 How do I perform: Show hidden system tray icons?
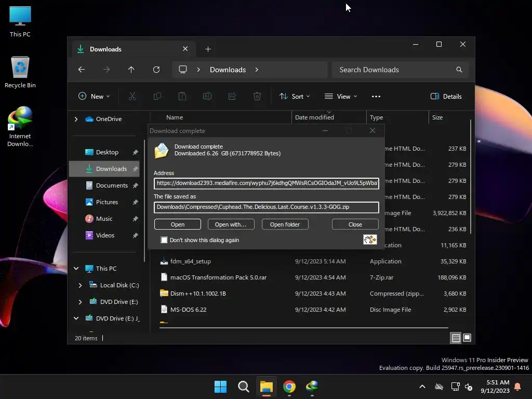click(x=422, y=387)
